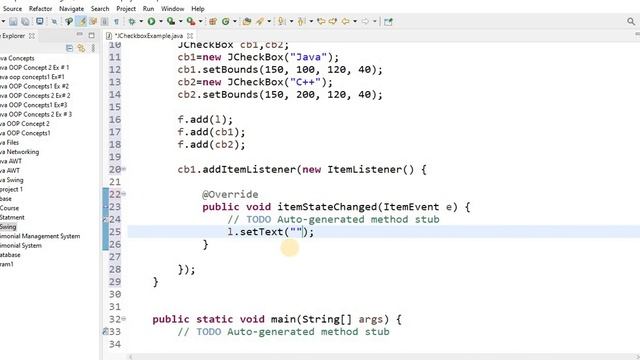Open the Back history dropdown arrow
Screen dimensions: 640x360
click(355, 22)
